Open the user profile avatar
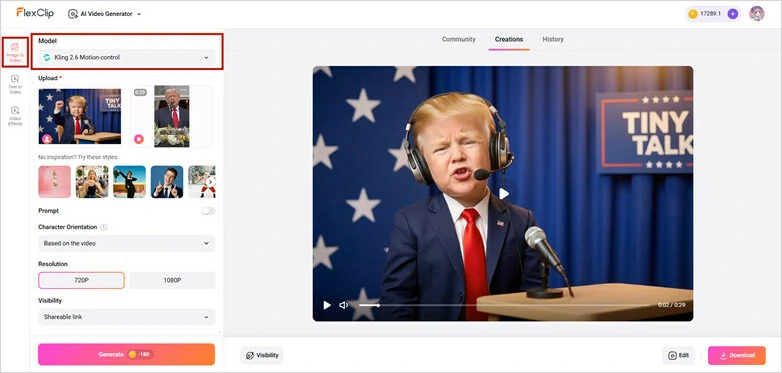782x373 pixels. (757, 13)
